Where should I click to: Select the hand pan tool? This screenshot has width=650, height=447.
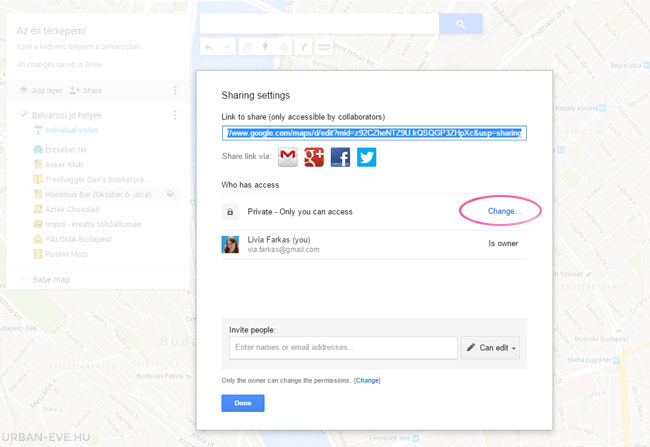[x=247, y=47]
